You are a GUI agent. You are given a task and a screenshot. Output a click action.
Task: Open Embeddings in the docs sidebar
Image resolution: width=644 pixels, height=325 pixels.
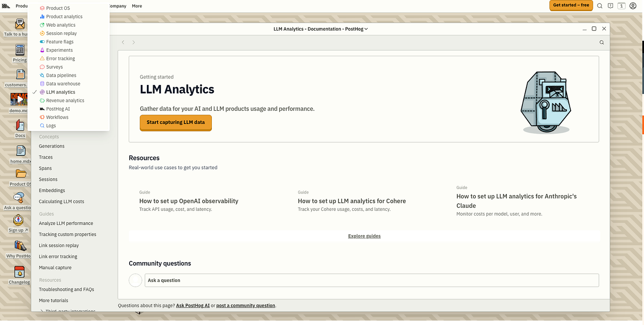pos(52,190)
